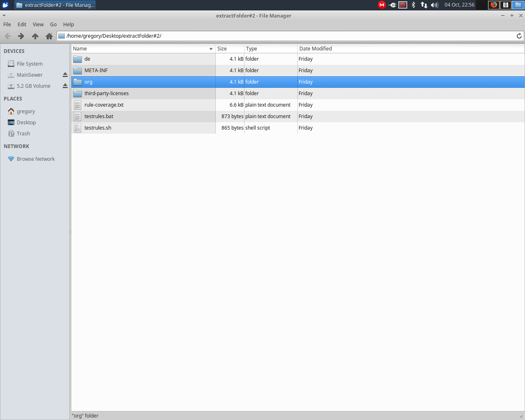Click the file manager launcher in the top panel
Viewport: 525px width, 420px height.
(x=518, y=5)
